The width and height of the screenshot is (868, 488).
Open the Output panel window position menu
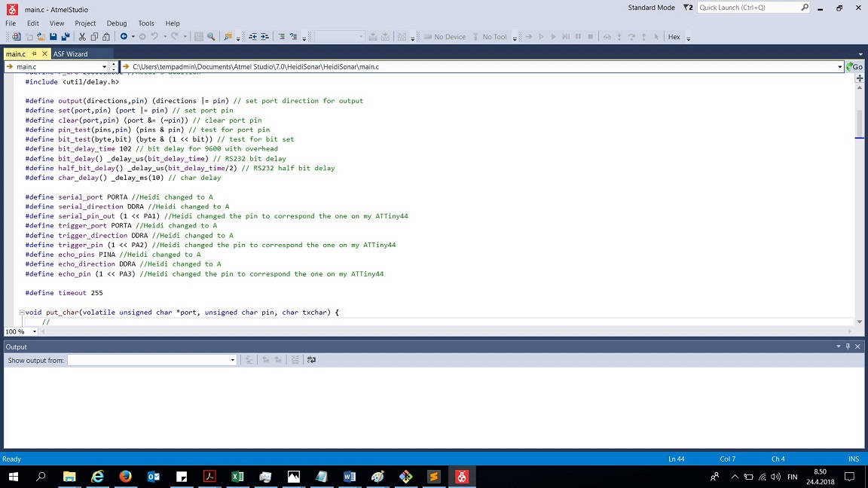pyautogui.click(x=838, y=346)
